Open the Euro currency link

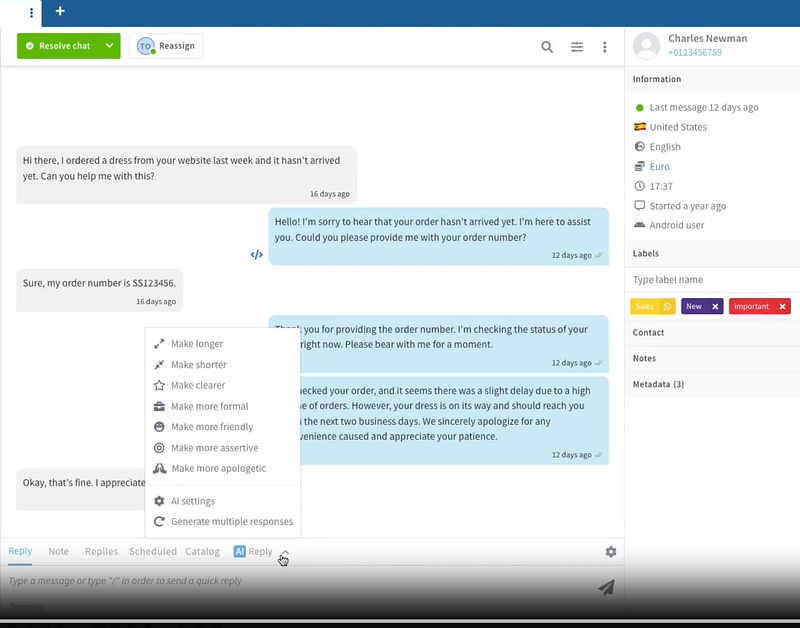(x=659, y=167)
